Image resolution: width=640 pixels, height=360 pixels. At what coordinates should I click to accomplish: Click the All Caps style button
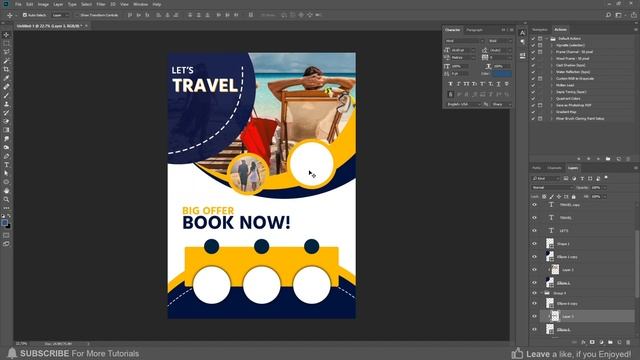466,84
